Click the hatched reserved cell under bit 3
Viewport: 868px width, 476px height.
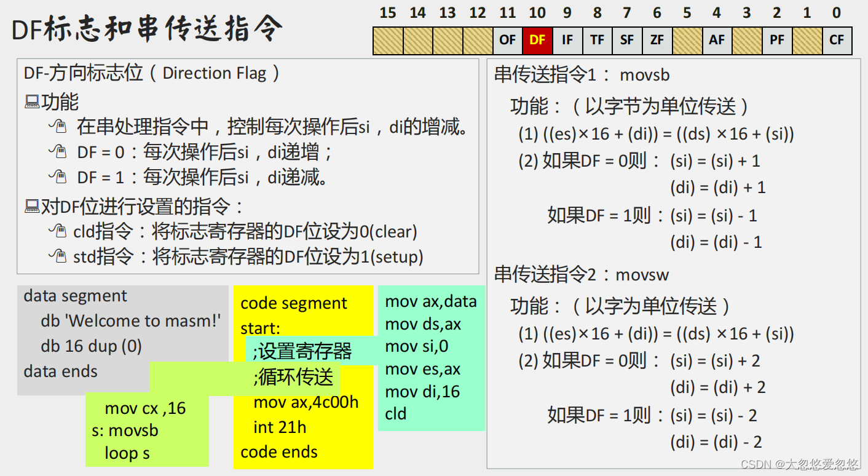[747, 40]
